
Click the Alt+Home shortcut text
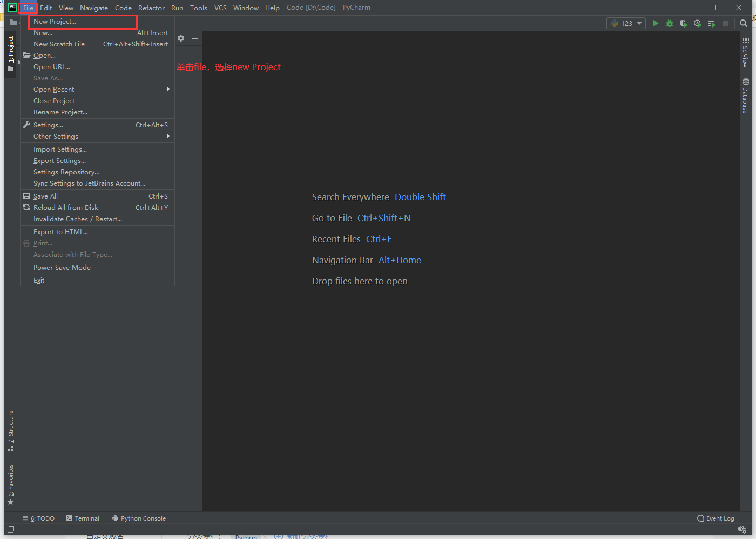400,260
